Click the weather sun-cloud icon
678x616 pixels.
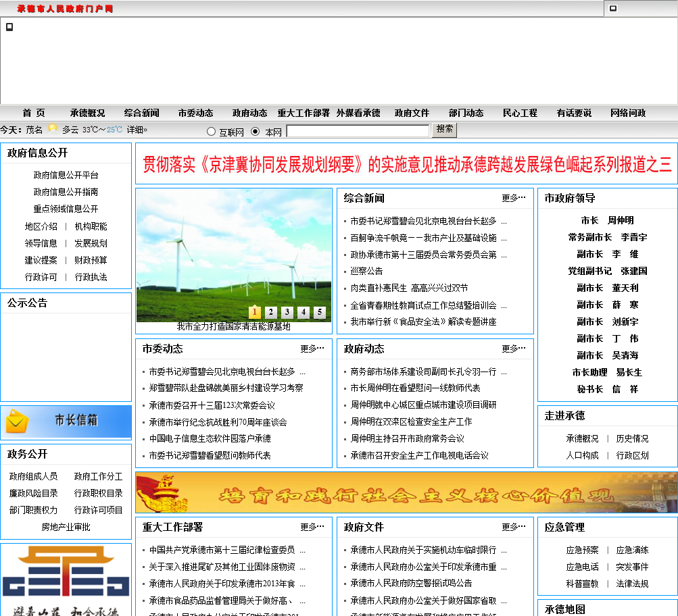[x=53, y=128]
